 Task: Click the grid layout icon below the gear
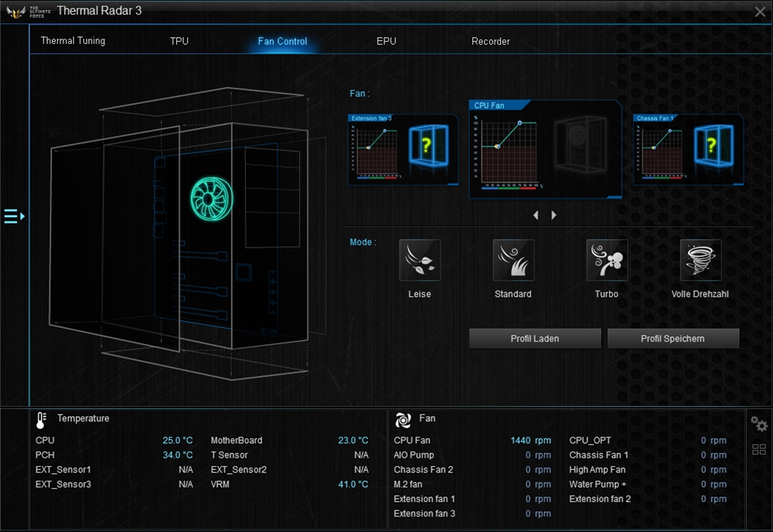759,449
